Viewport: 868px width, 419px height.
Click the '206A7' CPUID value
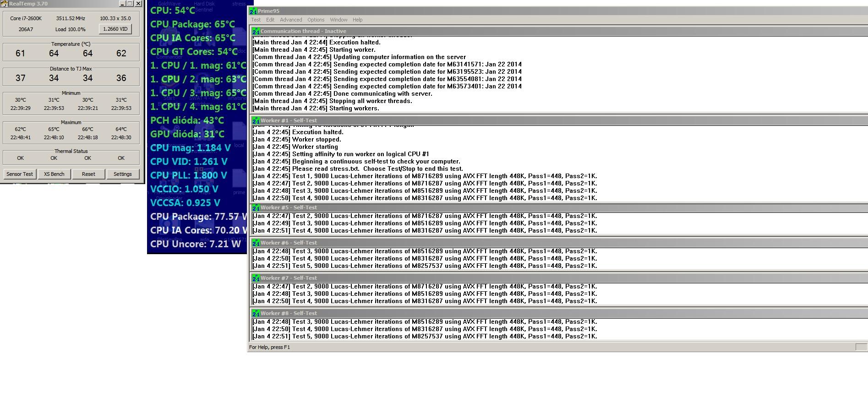click(26, 29)
